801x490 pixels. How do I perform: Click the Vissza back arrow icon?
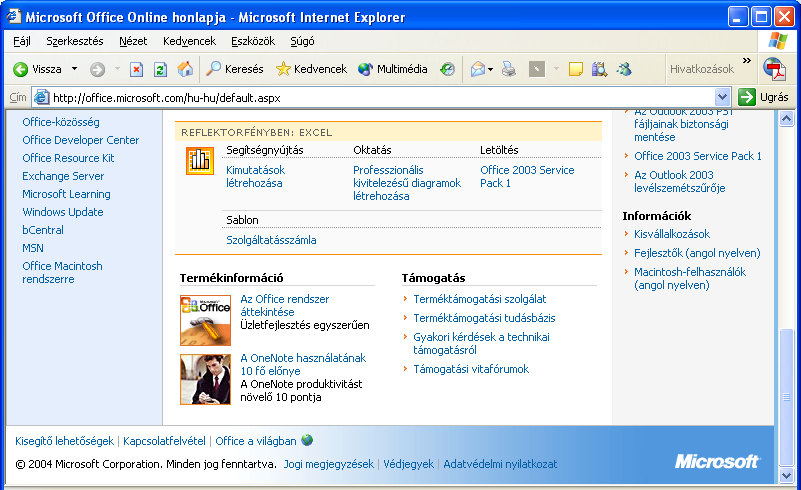(x=20, y=69)
